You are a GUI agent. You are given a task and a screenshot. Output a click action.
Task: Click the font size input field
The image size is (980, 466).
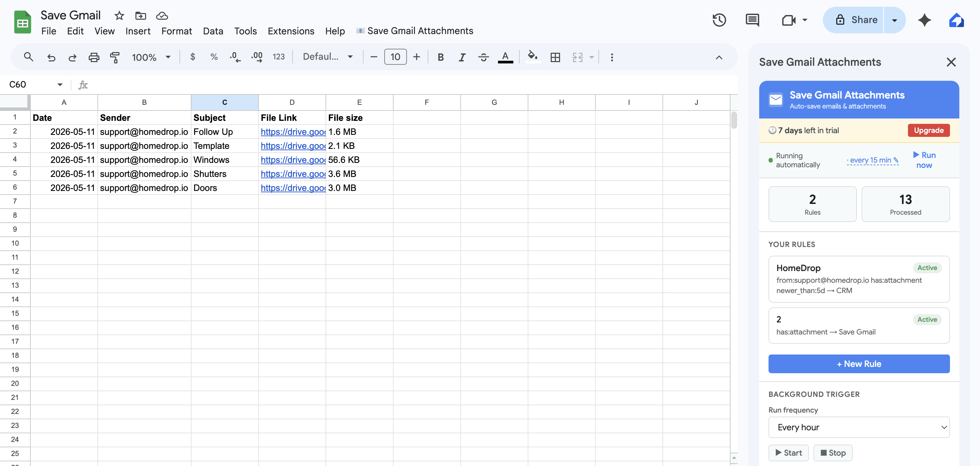pos(395,57)
